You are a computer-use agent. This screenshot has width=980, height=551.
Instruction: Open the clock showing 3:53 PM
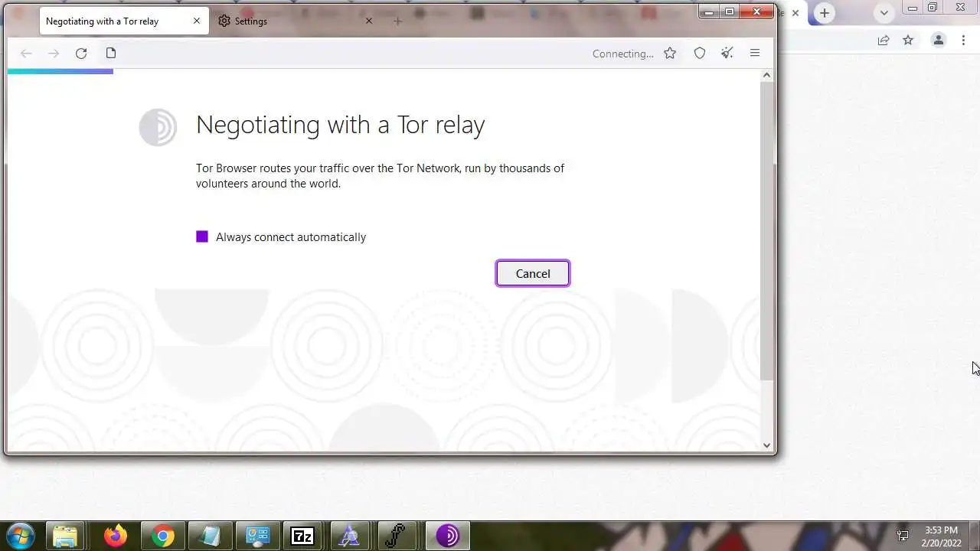point(941,536)
